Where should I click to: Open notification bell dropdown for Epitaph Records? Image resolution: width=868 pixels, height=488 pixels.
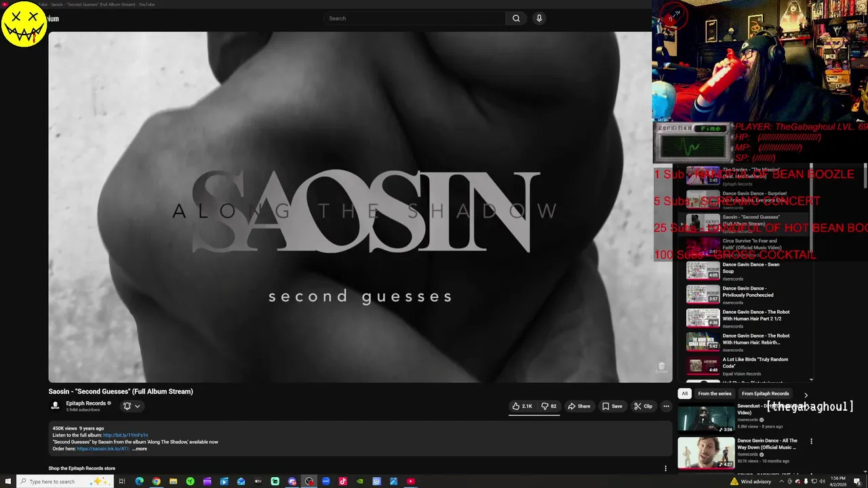pos(132,406)
